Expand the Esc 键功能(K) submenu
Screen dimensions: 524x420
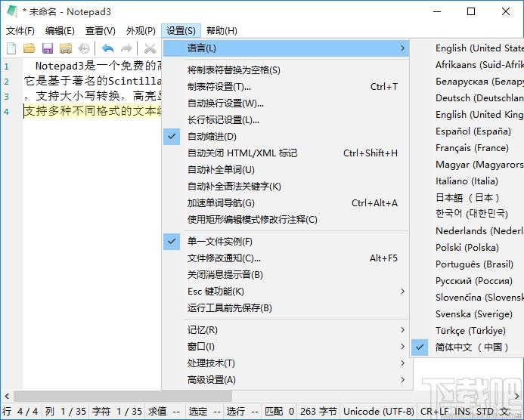(x=286, y=292)
